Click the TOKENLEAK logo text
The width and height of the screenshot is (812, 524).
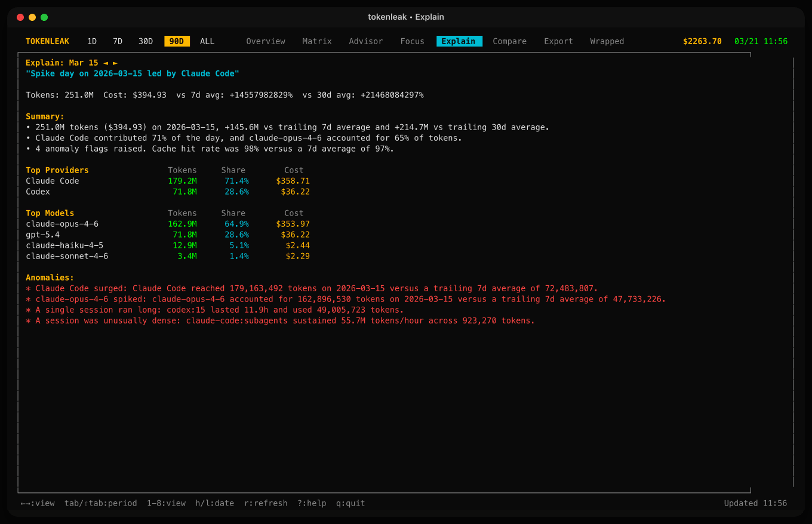click(x=47, y=41)
